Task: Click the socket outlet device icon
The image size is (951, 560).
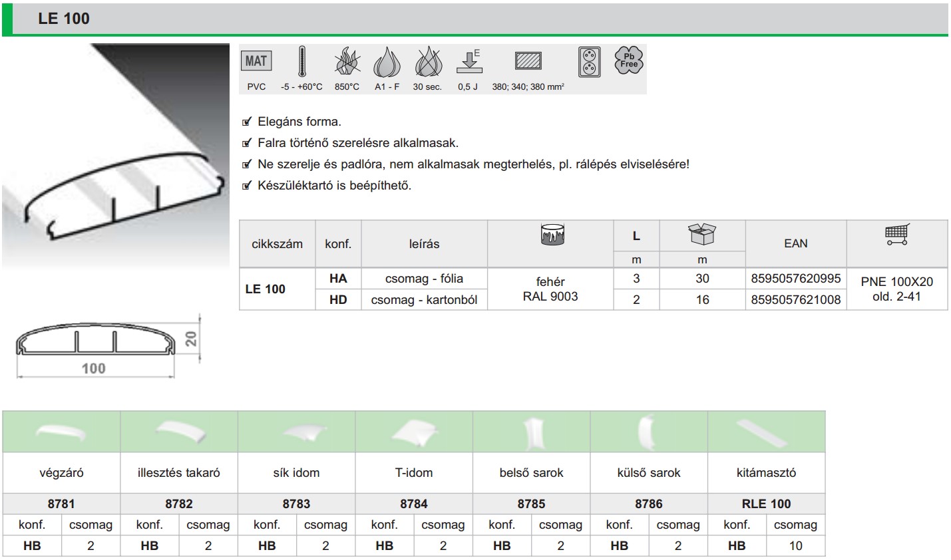Action: coord(589,62)
